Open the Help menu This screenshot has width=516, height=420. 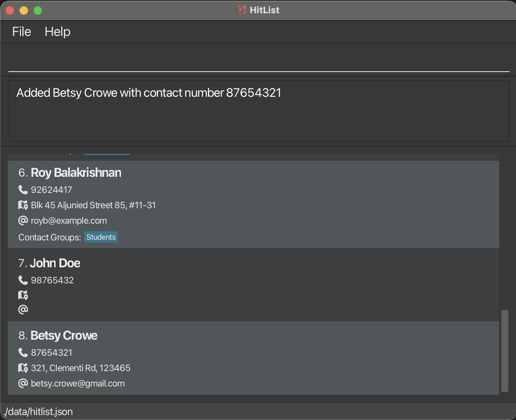57,32
